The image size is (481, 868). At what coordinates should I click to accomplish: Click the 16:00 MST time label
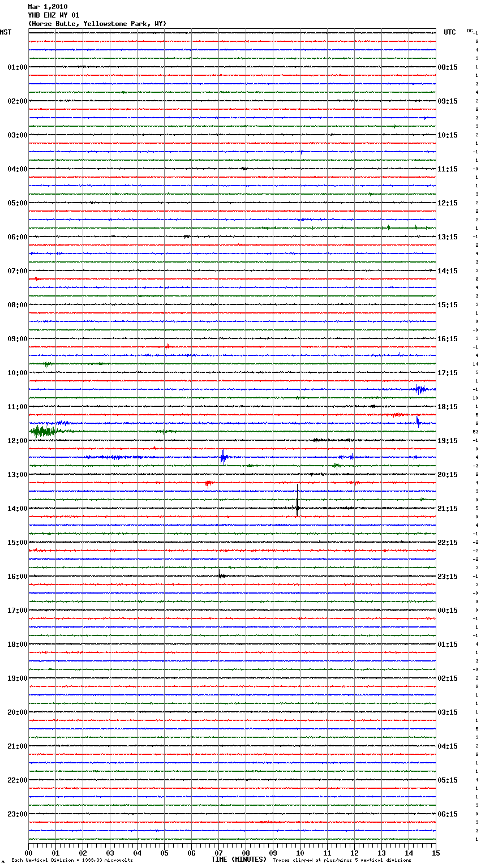click(18, 577)
